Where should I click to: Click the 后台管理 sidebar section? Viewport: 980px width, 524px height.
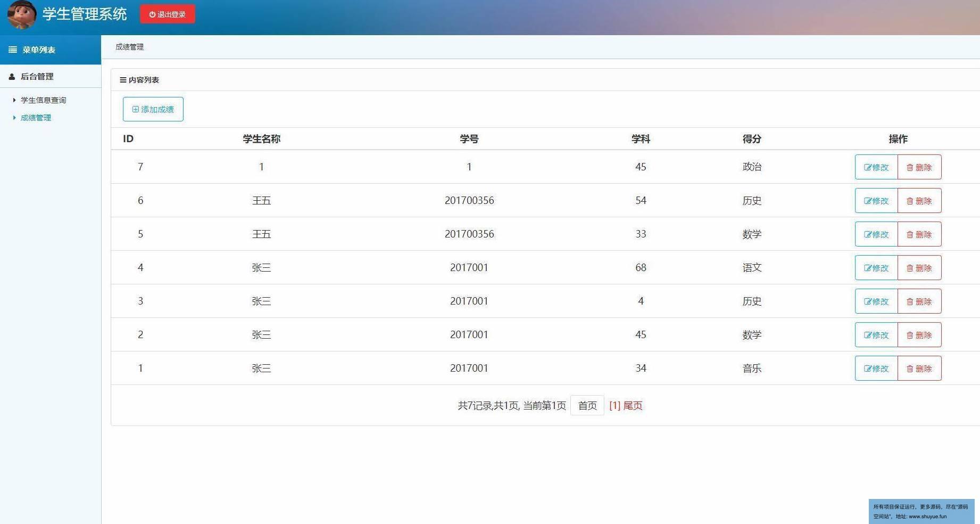point(51,77)
